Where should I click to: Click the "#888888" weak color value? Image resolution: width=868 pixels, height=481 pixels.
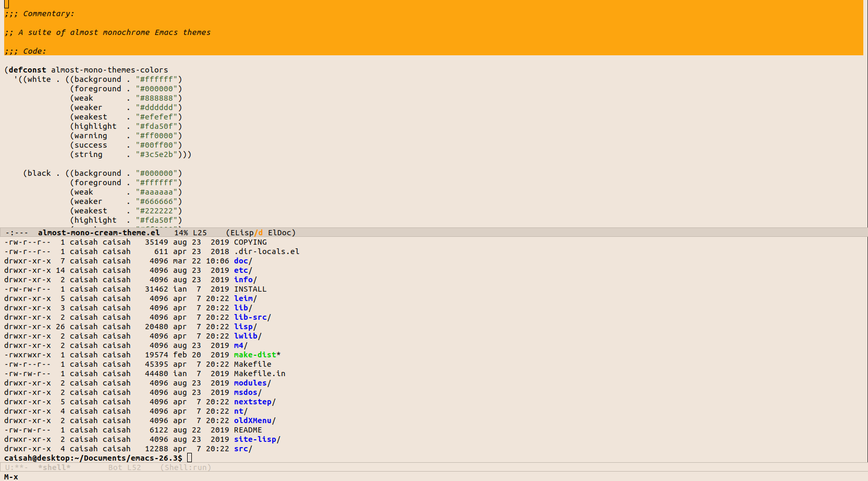[157, 98]
